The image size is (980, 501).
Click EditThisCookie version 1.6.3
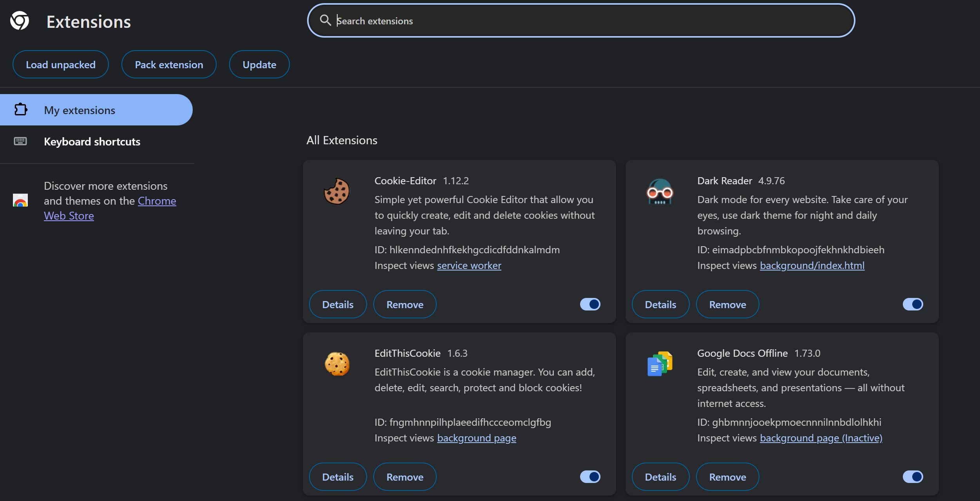[457, 353]
